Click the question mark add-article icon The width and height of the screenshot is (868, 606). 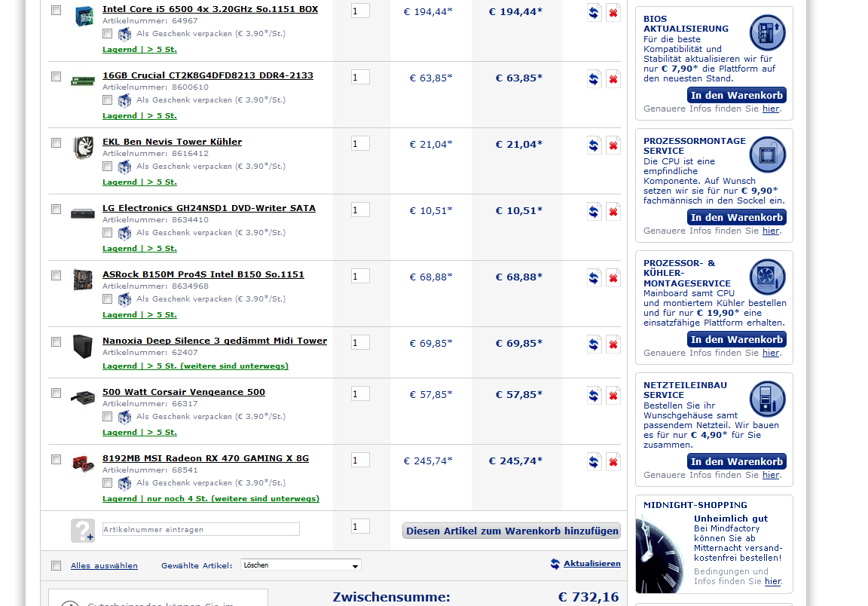pos(82,530)
